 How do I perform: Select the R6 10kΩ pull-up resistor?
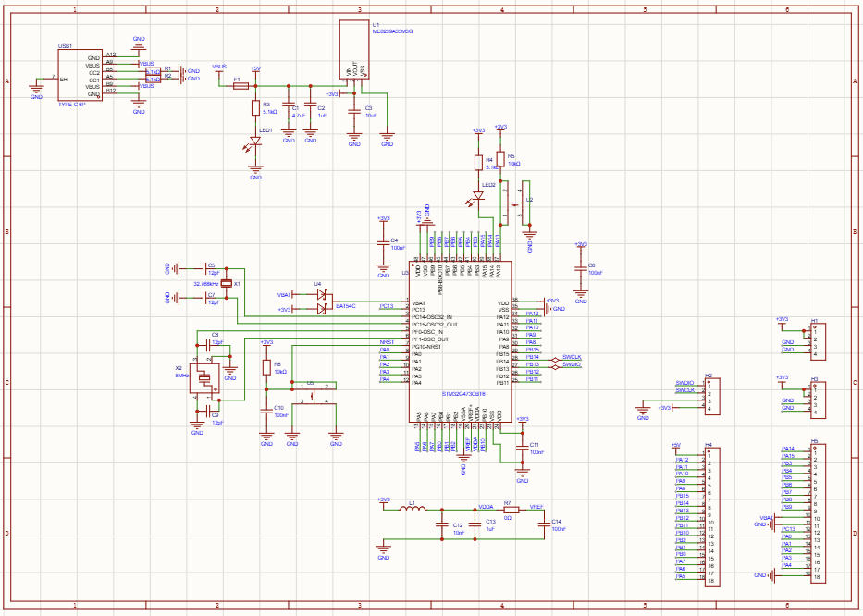tap(266, 366)
